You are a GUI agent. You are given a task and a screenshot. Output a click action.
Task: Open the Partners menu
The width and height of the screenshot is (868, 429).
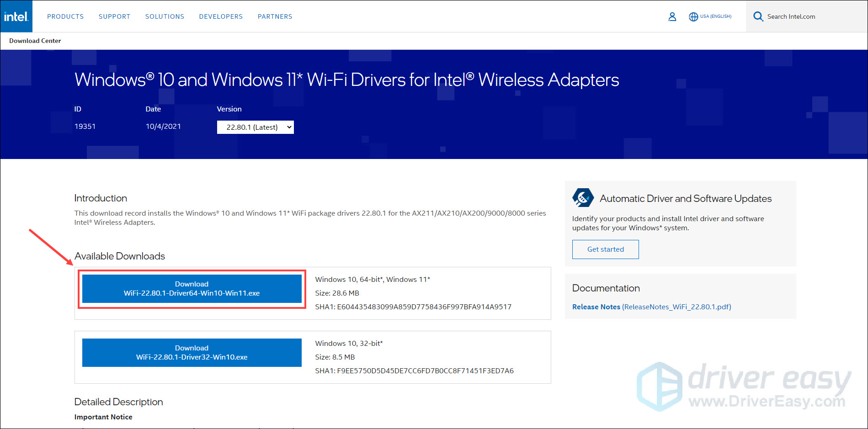pyautogui.click(x=275, y=16)
